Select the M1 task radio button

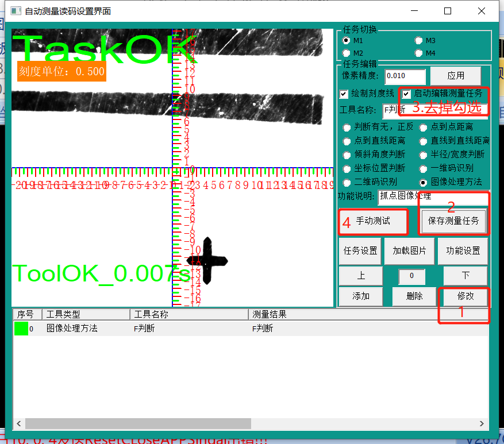pyautogui.click(x=346, y=41)
